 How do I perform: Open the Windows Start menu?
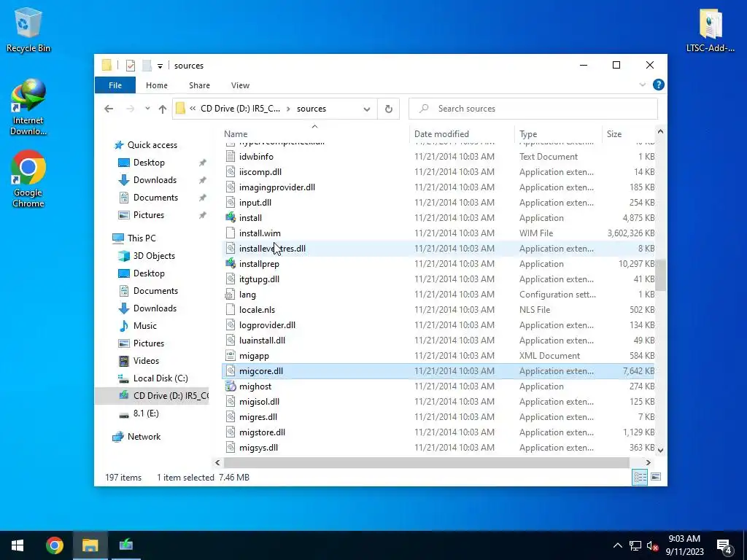[x=18, y=545]
